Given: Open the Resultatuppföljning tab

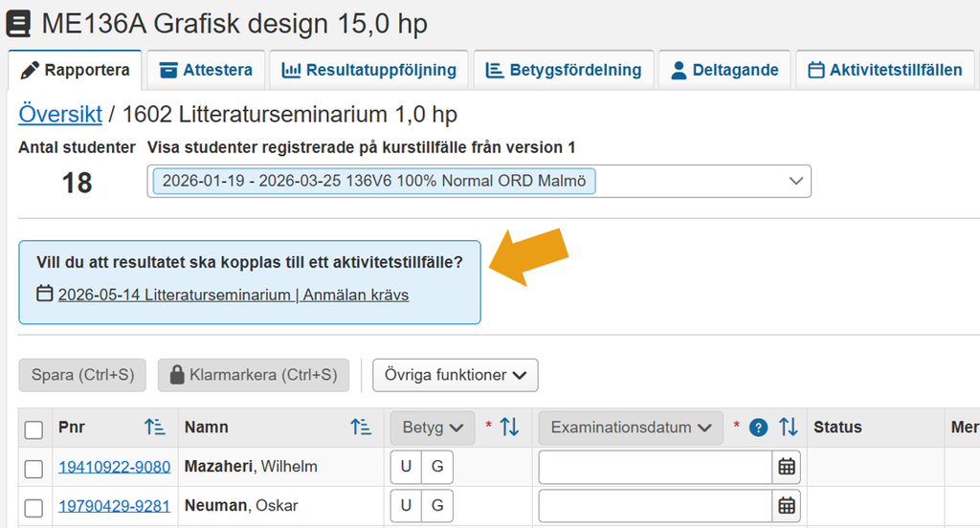Looking at the screenshot, I should [368, 70].
